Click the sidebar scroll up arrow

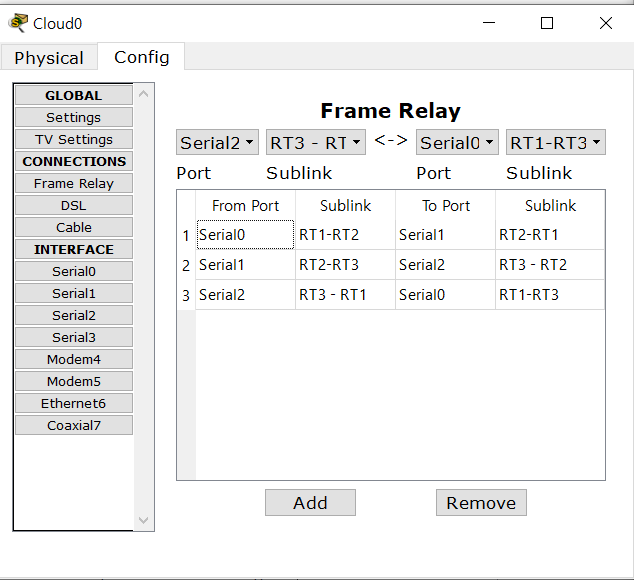pyautogui.click(x=144, y=94)
